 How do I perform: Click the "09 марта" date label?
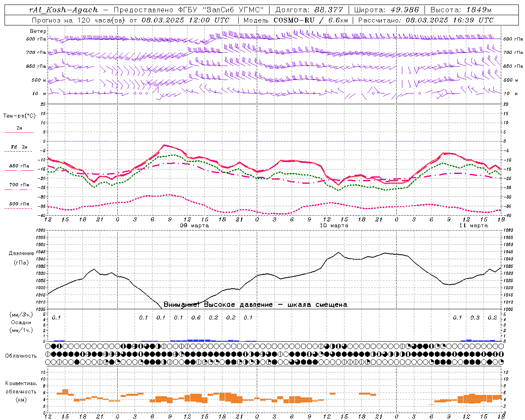click(194, 226)
